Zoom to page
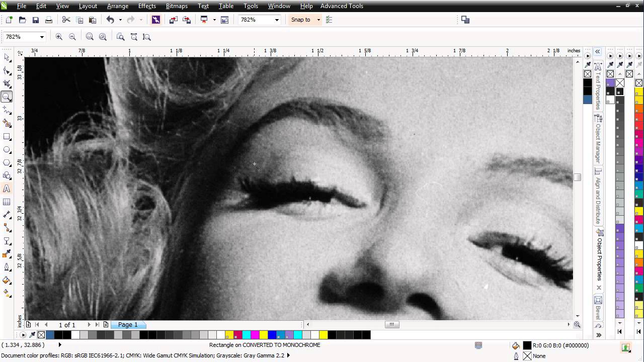 point(120,37)
